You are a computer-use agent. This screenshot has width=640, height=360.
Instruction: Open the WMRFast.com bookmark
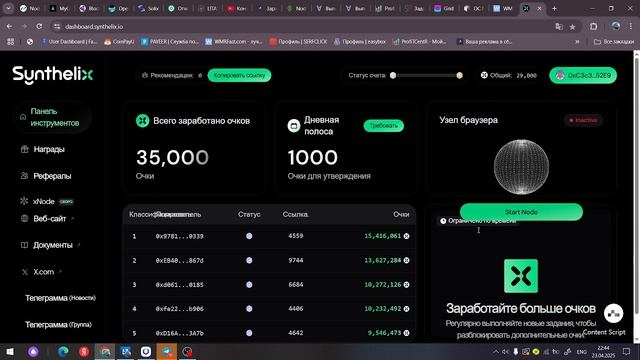coord(233,42)
